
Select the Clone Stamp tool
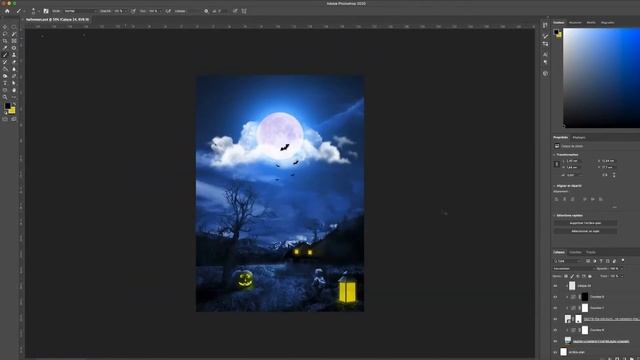(14, 55)
